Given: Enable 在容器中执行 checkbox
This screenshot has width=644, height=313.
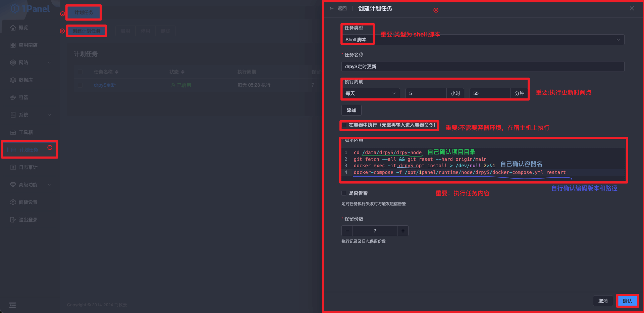Looking at the screenshot, I should pos(344,125).
